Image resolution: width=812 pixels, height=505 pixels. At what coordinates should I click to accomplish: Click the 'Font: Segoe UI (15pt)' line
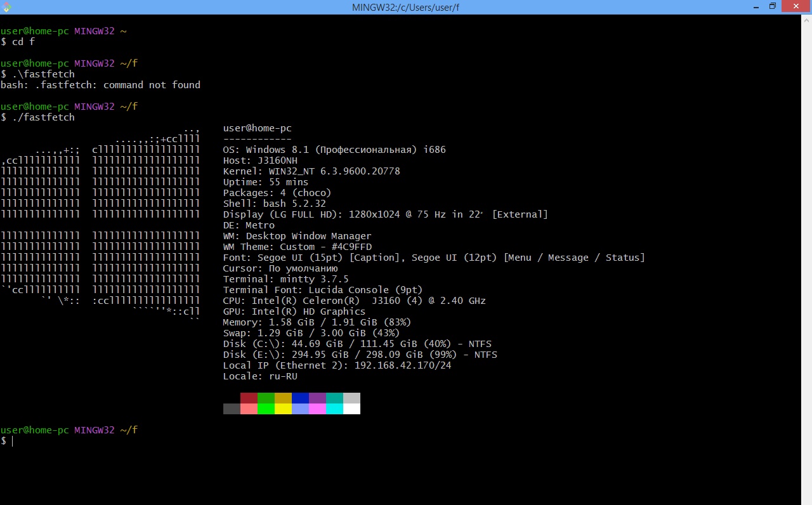434,258
